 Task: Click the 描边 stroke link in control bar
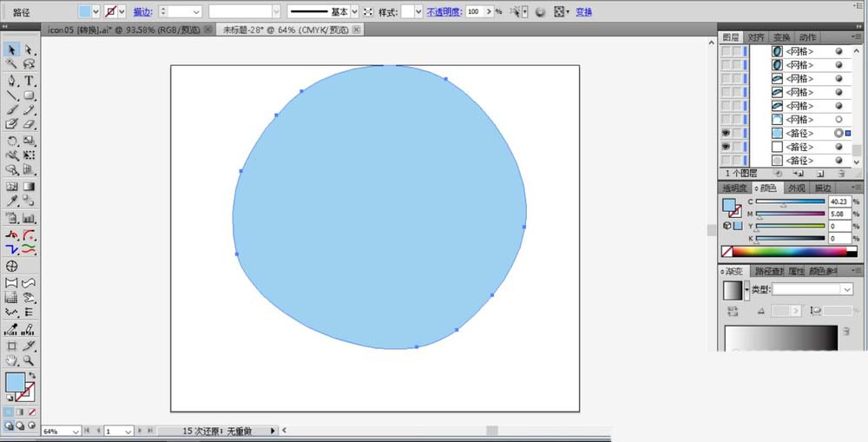tap(143, 11)
